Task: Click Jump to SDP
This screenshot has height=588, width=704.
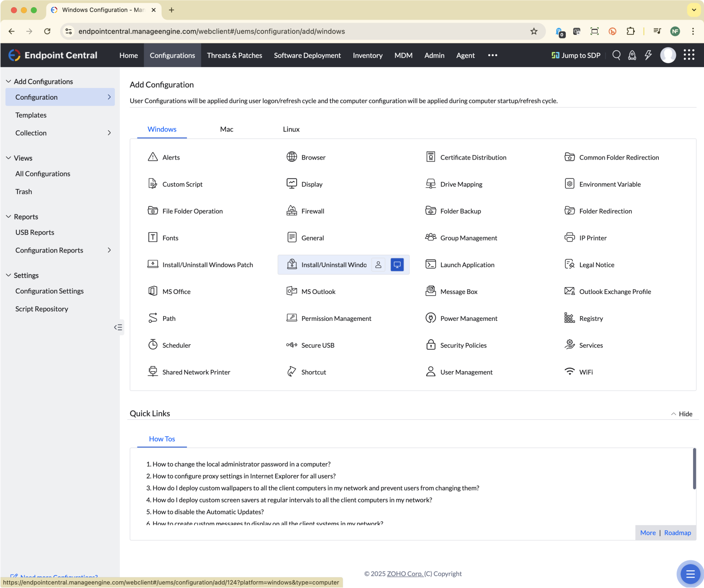Action: click(x=576, y=55)
